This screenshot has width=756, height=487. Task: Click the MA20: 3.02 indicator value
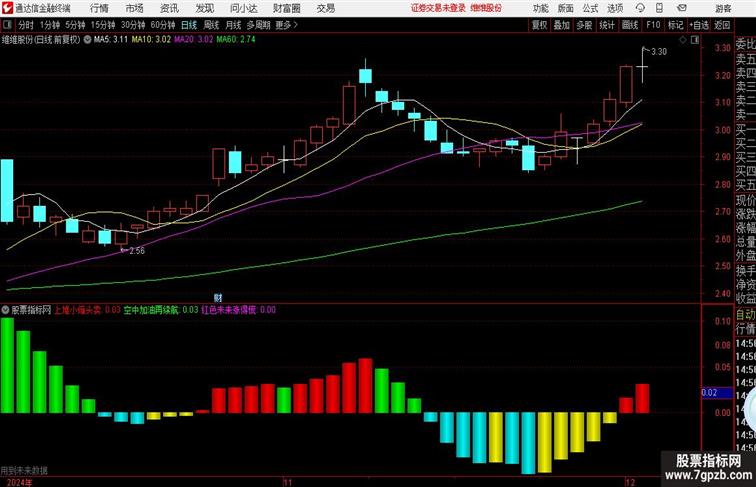pyautogui.click(x=193, y=40)
